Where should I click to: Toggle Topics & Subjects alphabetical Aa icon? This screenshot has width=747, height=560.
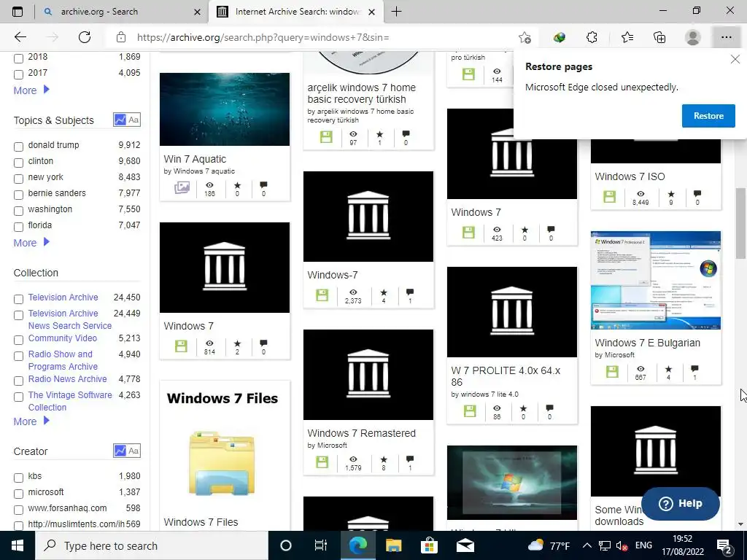(134, 120)
